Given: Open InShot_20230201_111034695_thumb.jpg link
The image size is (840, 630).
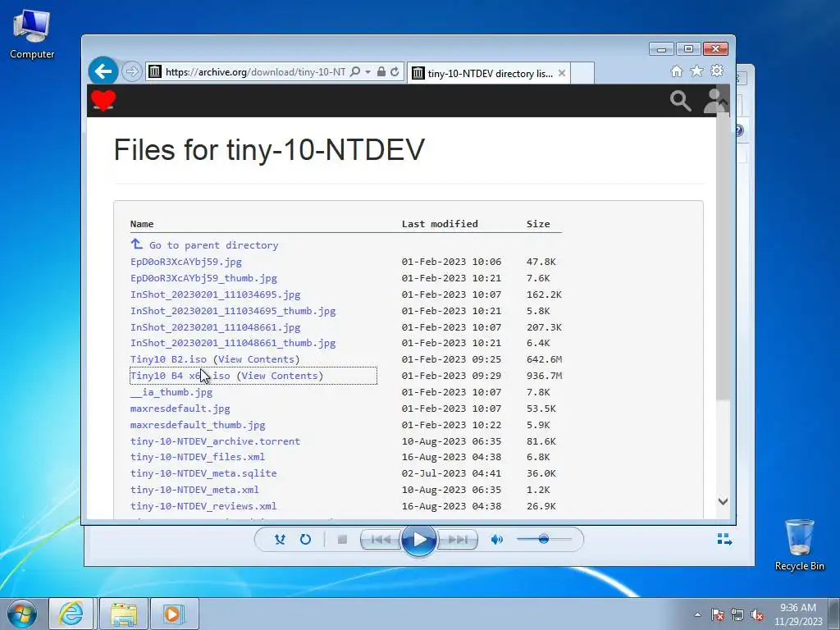Looking at the screenshot, I should click(x=233, y=311).
